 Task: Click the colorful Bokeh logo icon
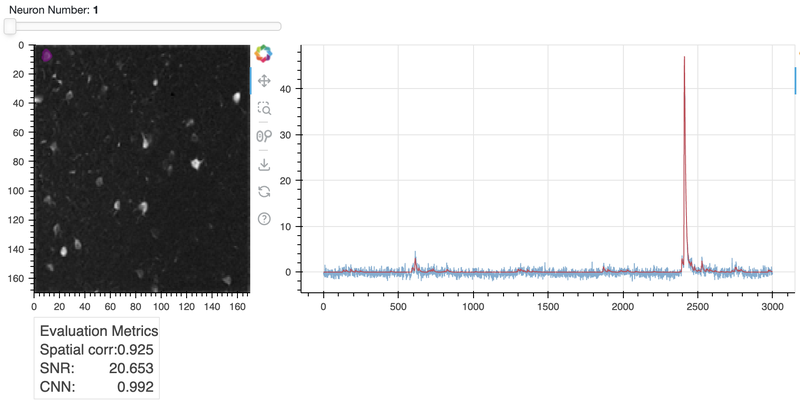pyautogui.click(x=263, y=54)
